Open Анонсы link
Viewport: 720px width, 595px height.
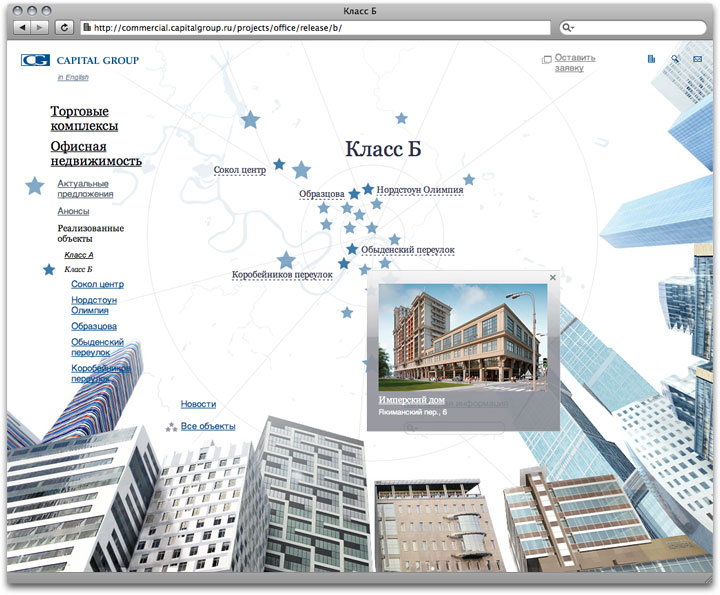tap(73, 211)
